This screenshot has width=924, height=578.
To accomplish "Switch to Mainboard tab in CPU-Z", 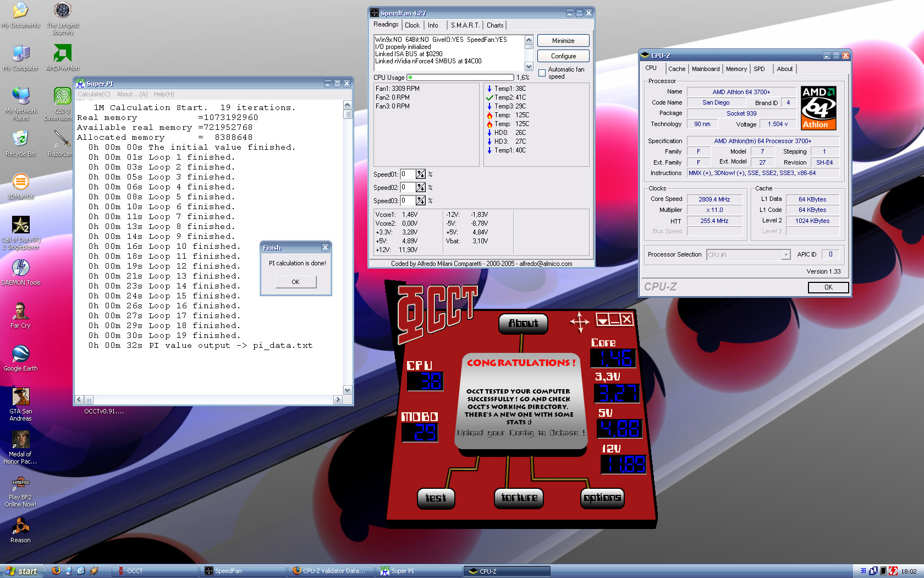I will [x=706, y=69].
